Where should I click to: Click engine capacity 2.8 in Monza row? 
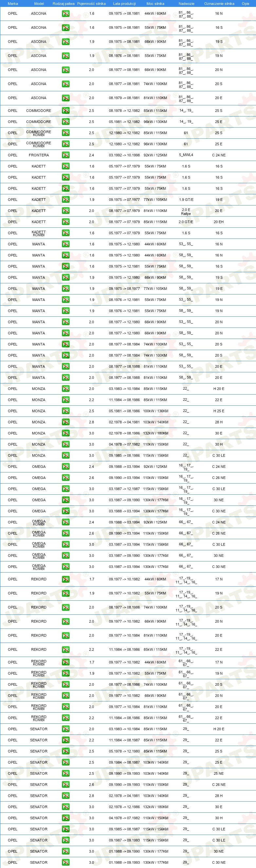tap(91, 422)
